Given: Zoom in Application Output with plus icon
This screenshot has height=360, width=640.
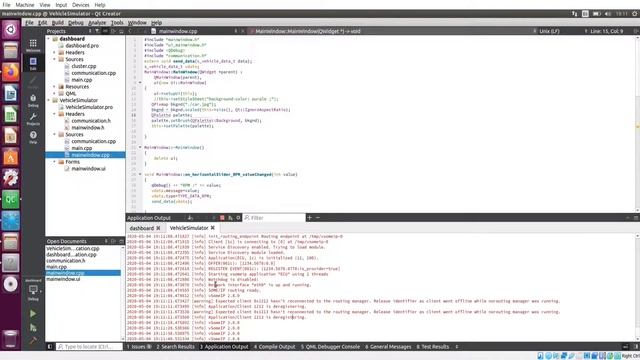Looking at the screenshot, I should click(309, 218).
